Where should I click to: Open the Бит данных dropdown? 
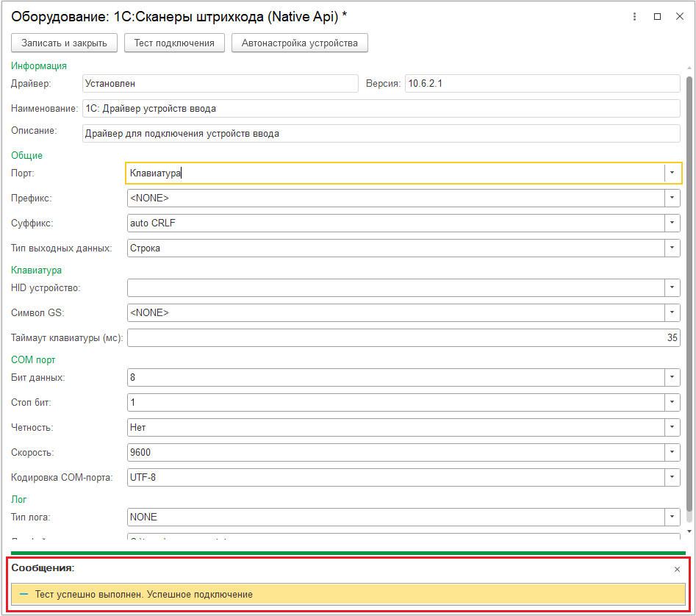(x=672, y=377)
